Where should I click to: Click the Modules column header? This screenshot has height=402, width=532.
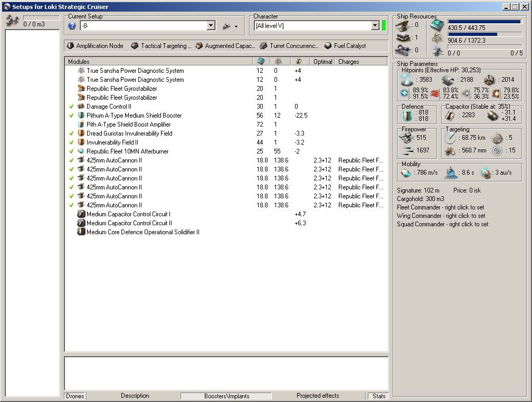click(x=158, y=61)
